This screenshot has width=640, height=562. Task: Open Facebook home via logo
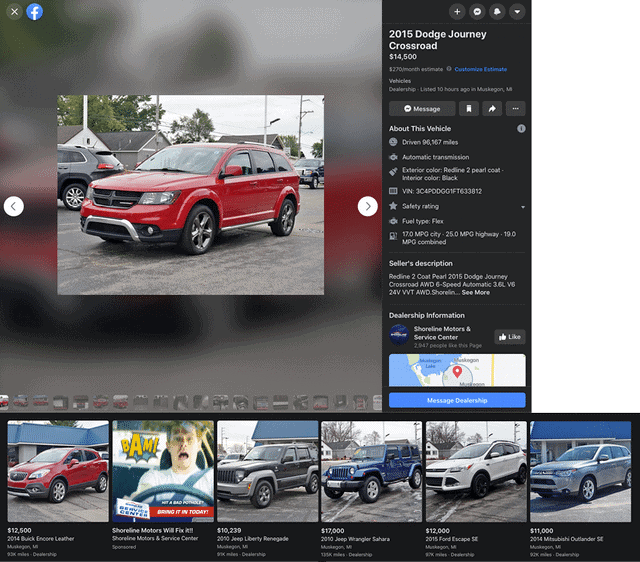[35, 12]
